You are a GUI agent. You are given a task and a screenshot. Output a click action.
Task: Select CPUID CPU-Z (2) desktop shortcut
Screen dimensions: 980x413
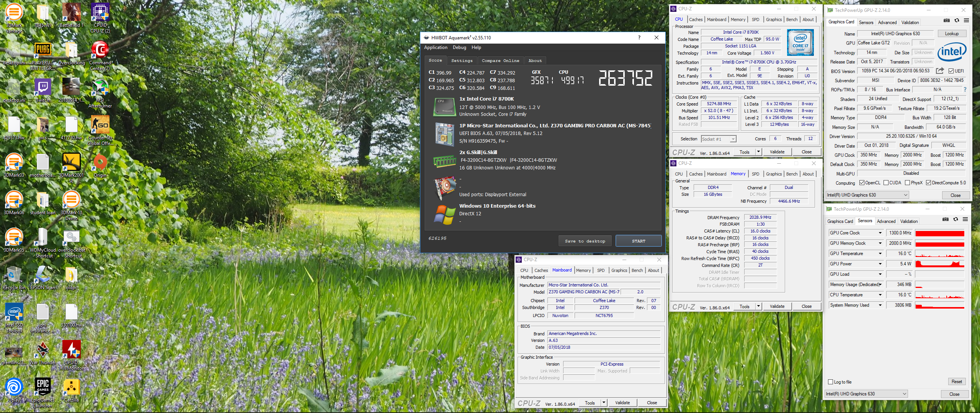point(100,18)
